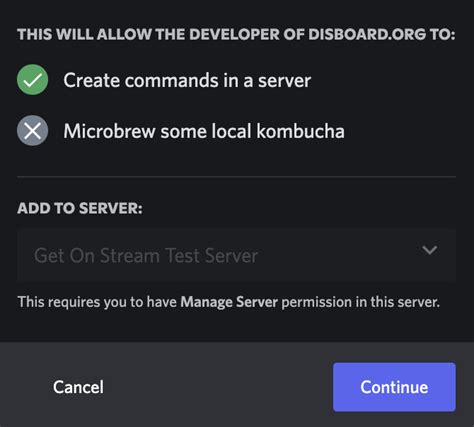Click the bold Manage Server text

(x=229, y=302)
